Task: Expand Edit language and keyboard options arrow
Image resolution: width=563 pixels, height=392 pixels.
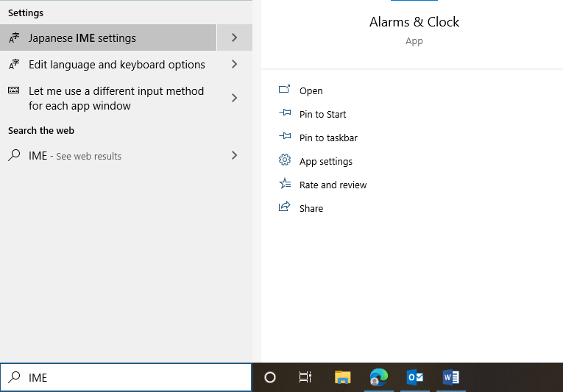Action: [x=234, y=64]
